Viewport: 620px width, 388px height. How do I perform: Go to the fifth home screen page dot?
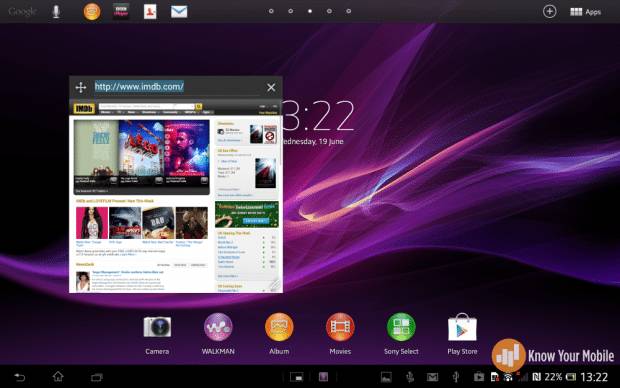point(349,11)
